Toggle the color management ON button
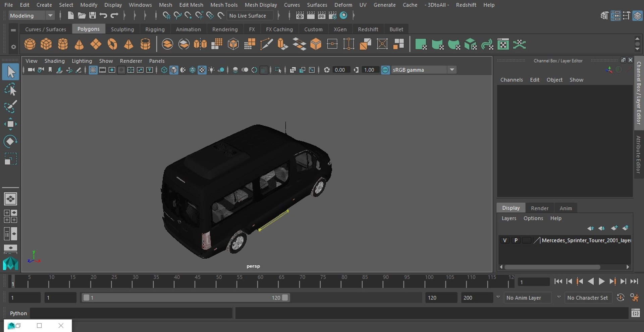This screenshot has height=332, width=644. click(x=385, y=70)
